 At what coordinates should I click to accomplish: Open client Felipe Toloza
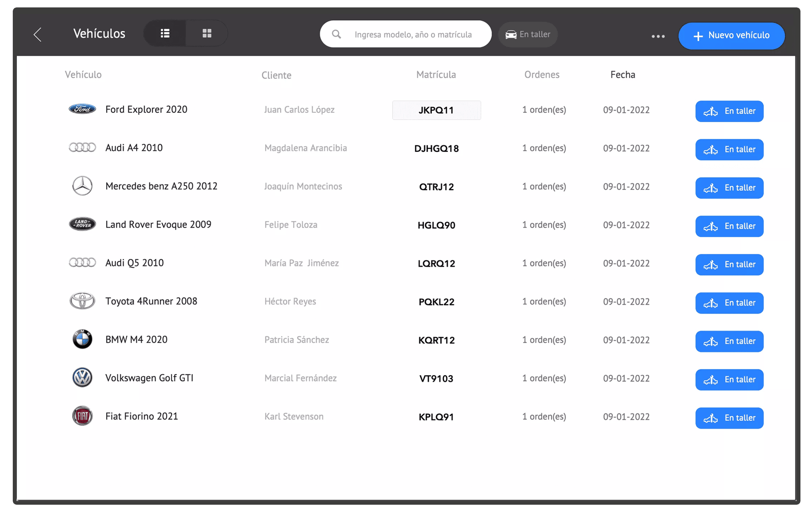pyautogui.click(x=291, y=224)
